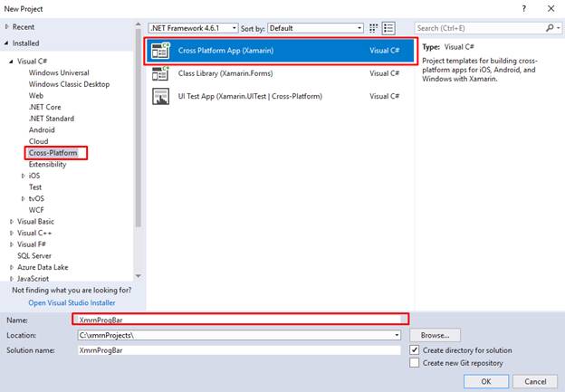The height and width of the screenshot is (392, 565).
Task: Select the Android category
Action: [42, 130]
